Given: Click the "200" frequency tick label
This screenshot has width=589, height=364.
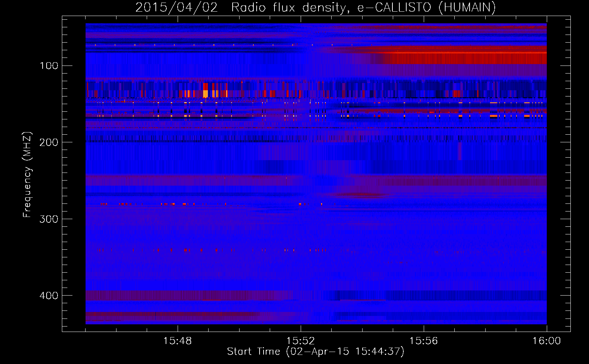Looking at the screenshot, I should coord(49,142).
